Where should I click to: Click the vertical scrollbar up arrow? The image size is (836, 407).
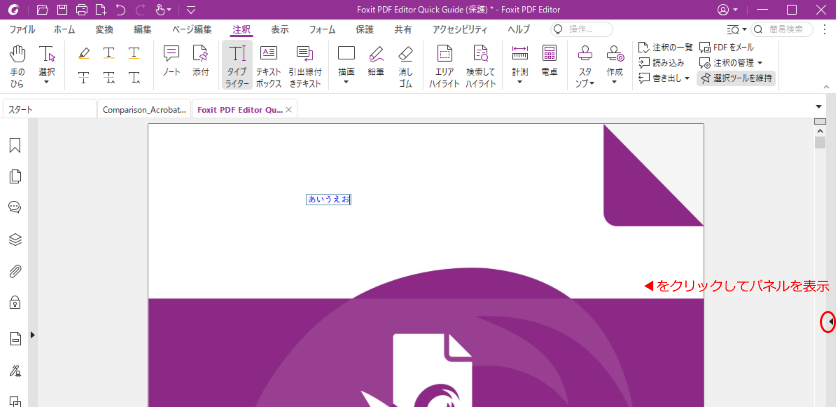(819, 132)
